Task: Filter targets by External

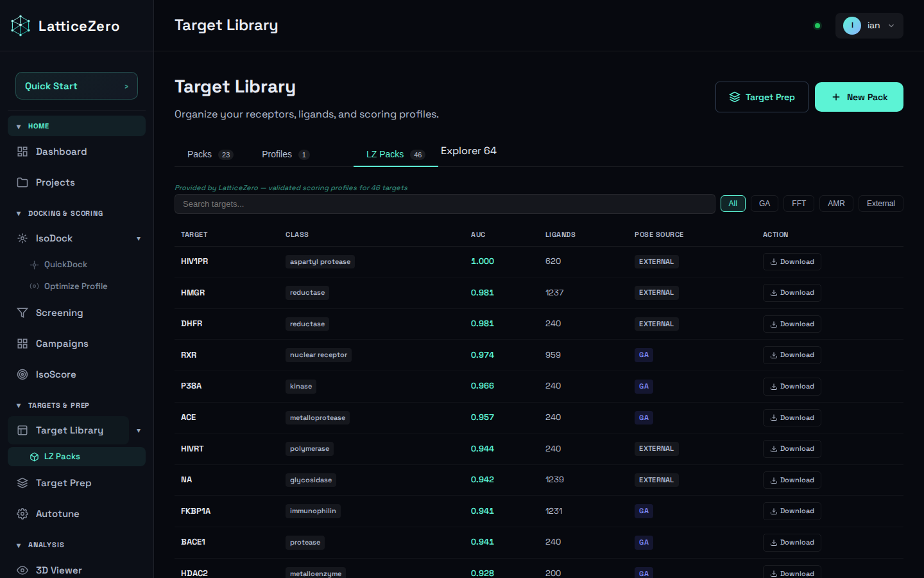Action: [881, 204]
